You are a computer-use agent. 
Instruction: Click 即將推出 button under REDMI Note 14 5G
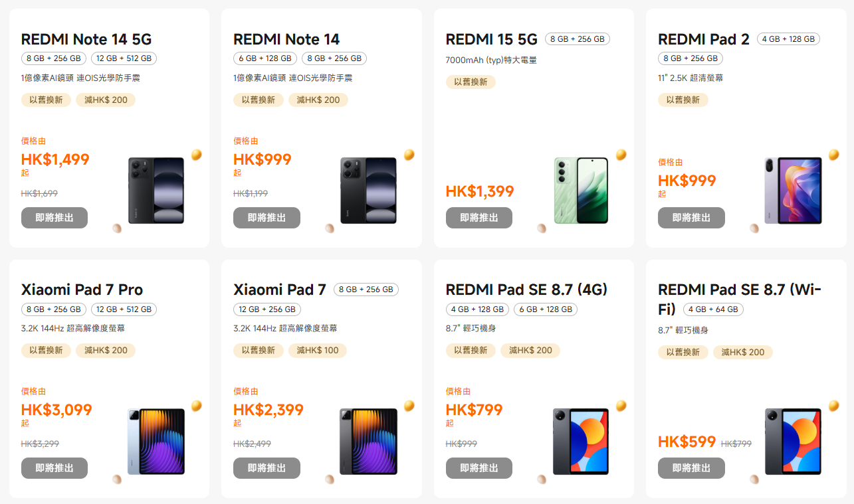pos(54,218)
